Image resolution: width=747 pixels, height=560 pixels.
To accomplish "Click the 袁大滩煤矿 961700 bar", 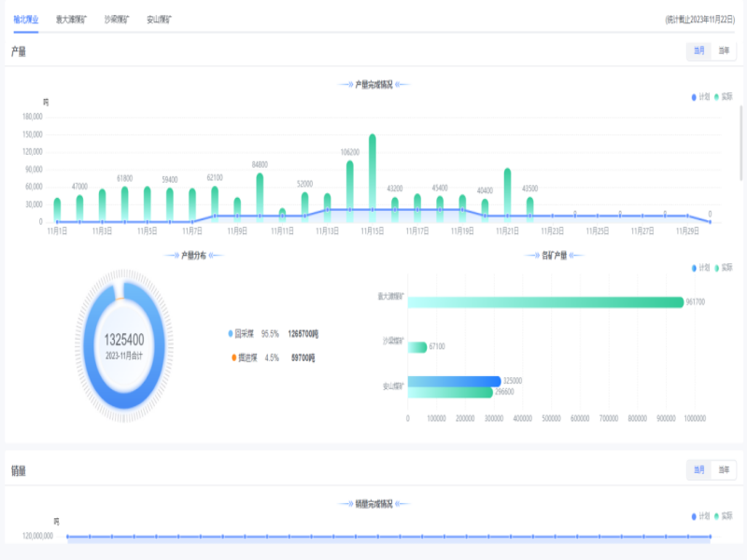I will click(545, 302).
